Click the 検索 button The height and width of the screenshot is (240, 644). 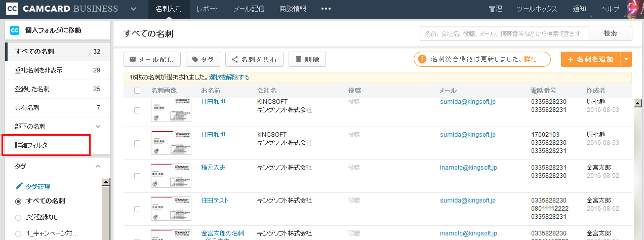tap(611, 33)
